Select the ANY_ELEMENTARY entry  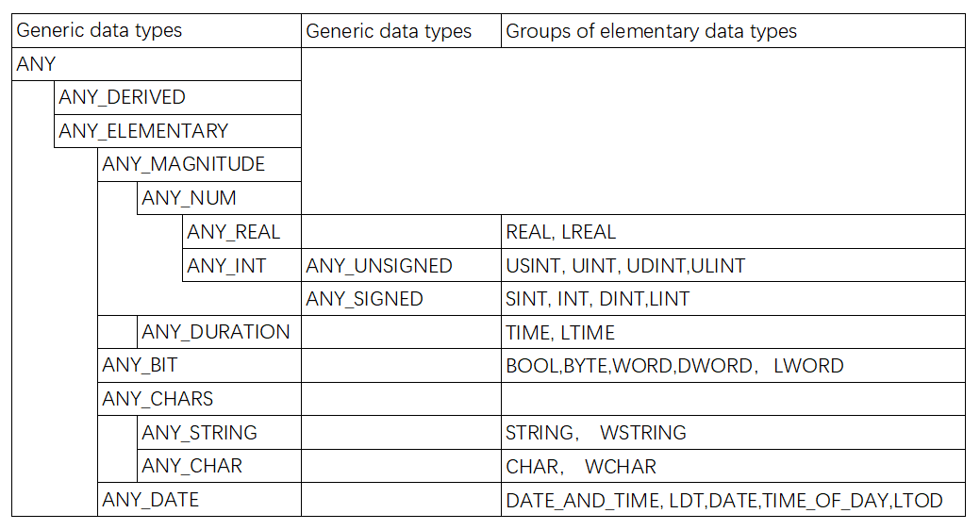click(x=143, y=131)
